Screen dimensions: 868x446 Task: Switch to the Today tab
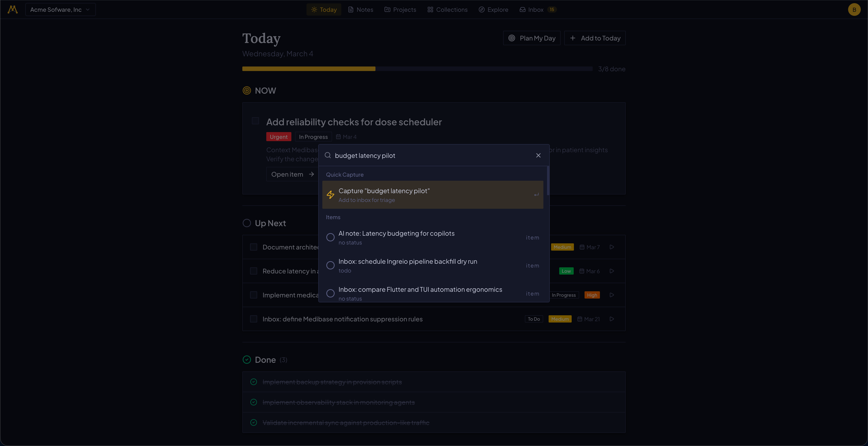click(323, 9)
